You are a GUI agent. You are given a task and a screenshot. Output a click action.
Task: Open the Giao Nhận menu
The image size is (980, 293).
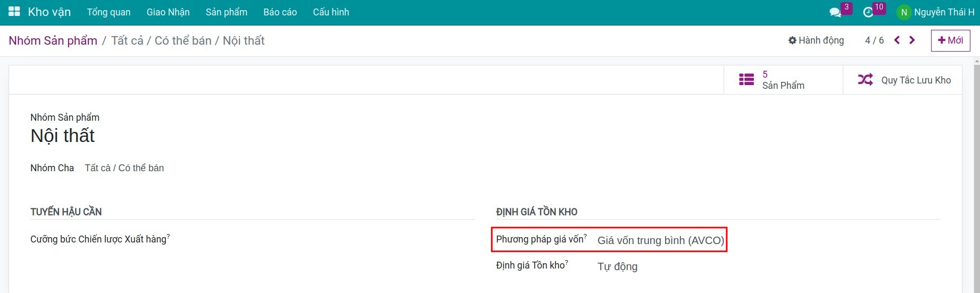(x=168, y=12)
